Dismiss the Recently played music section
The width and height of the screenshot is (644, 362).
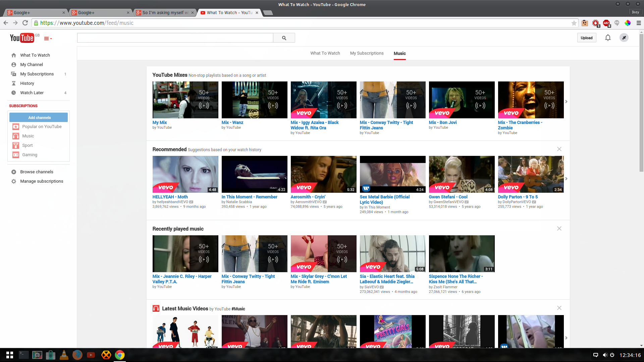point(559,229)
